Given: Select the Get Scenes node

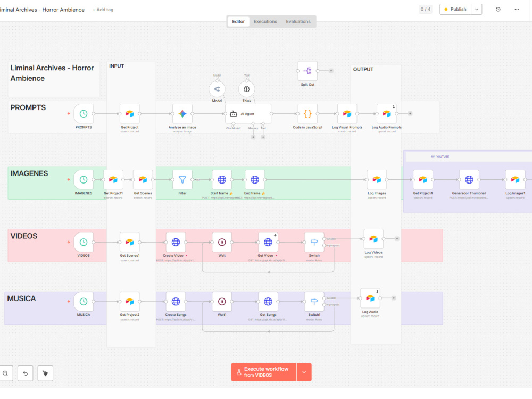Looking at the screenshot, I should (143, 179).
